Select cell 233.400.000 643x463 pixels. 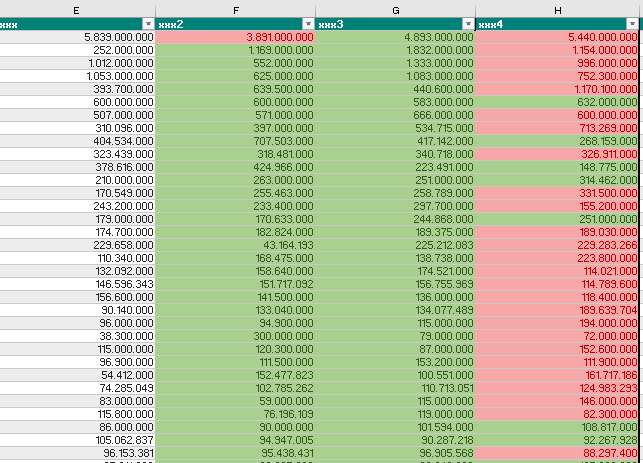(x=235, y=206)
